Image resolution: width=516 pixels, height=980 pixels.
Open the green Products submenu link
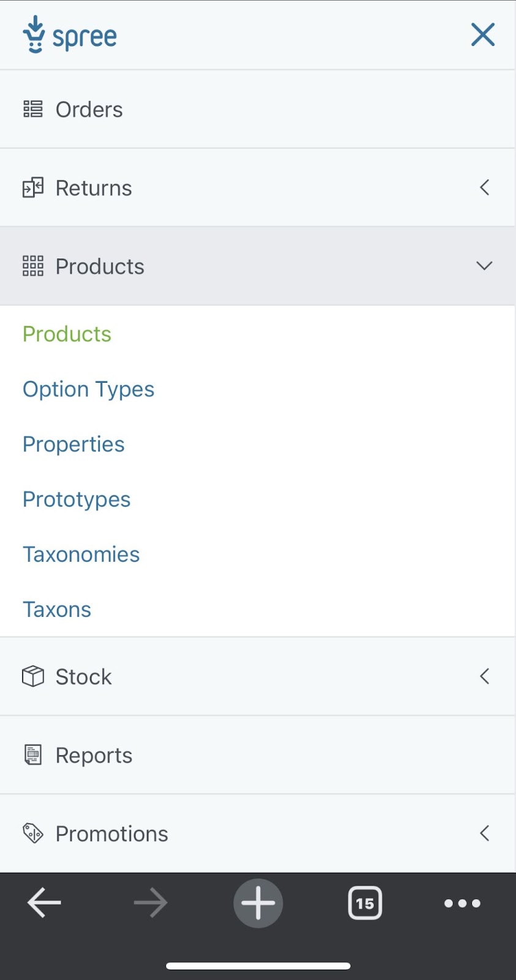(67, 334)
